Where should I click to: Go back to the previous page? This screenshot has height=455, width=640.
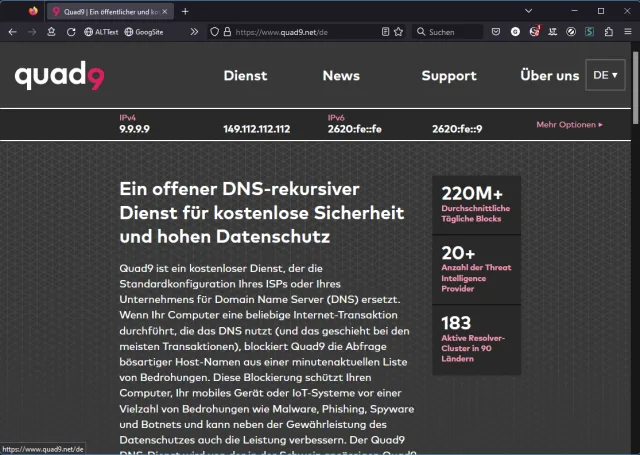12,32
